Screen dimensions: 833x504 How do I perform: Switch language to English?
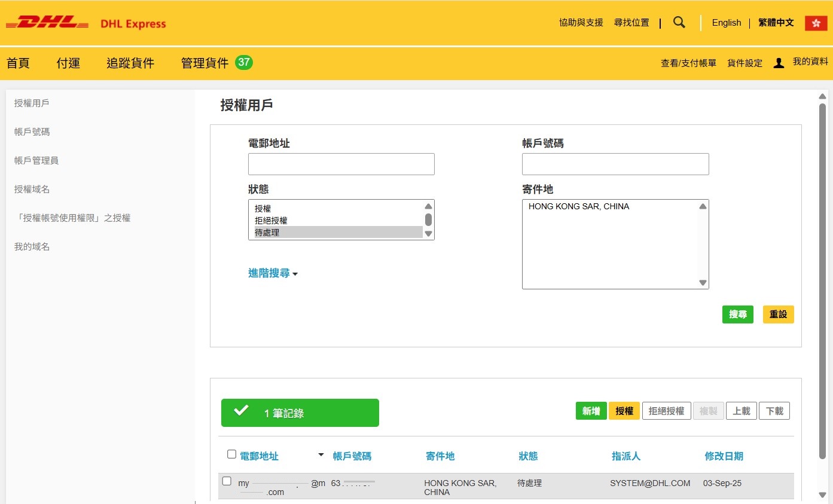[727, 23]
